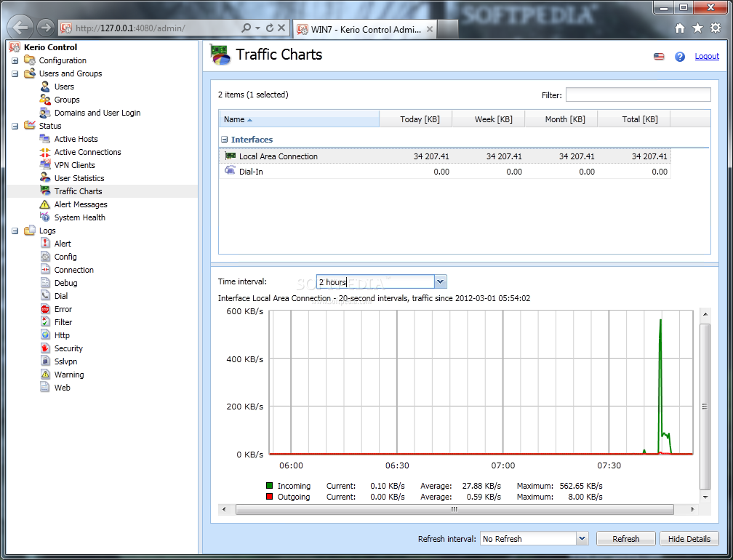733x560 pixels.
Task: Focus the Filter input field
Action: point(638,95)
